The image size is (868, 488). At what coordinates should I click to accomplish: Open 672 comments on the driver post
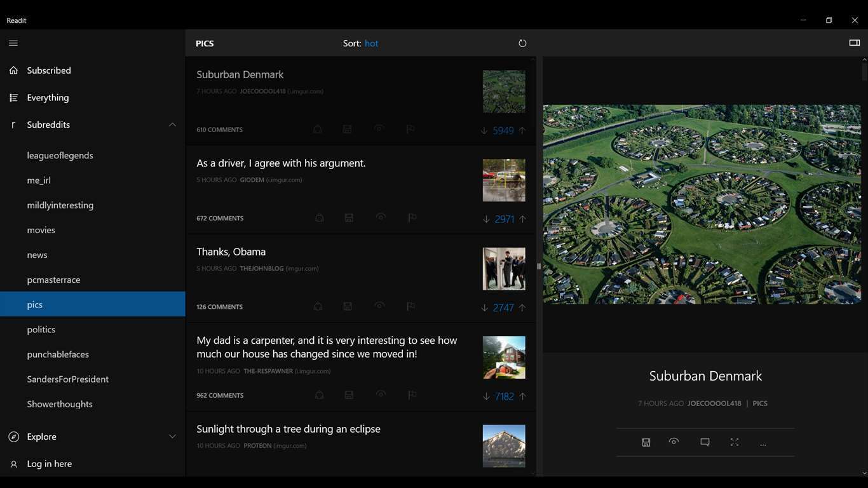[x=220, y=218]
